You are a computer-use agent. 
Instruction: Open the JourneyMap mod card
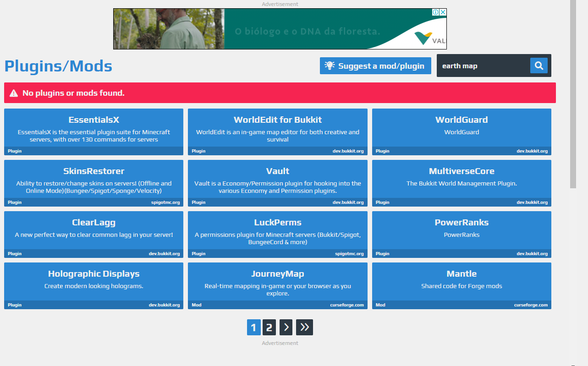click(278, 286)
